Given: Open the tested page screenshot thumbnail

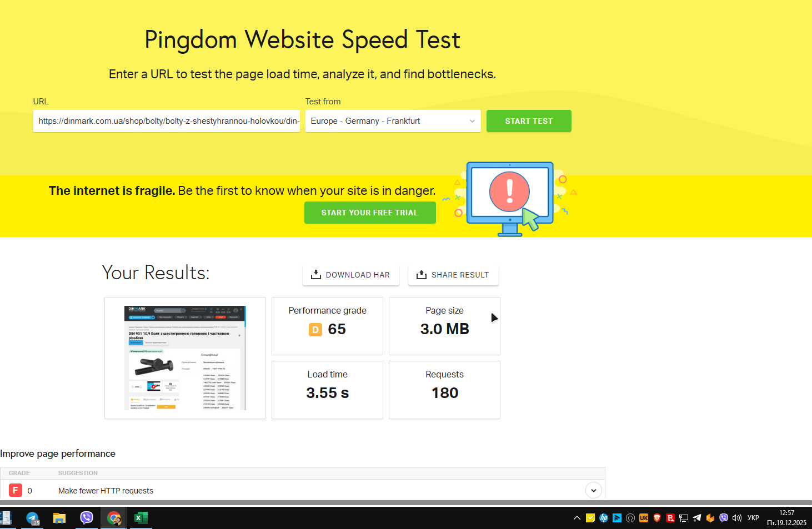Looking at the screenshot, I should click(x=185, y=358).
